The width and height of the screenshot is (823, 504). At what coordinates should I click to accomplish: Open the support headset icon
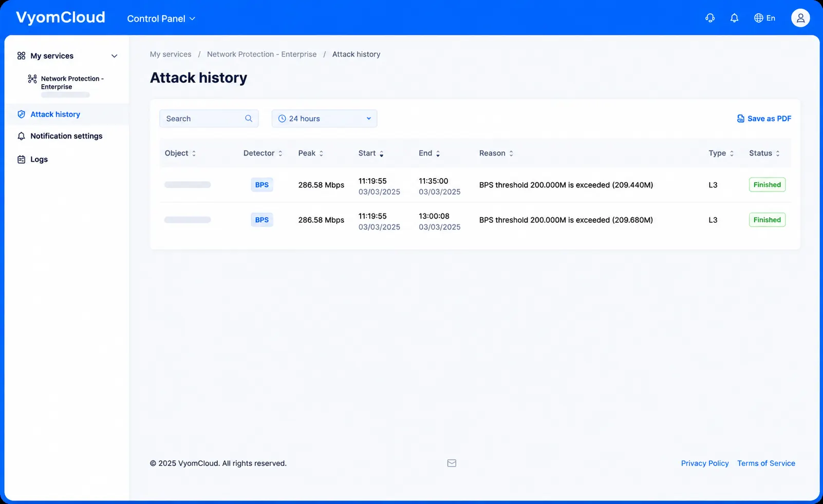(x=710, y=18)
